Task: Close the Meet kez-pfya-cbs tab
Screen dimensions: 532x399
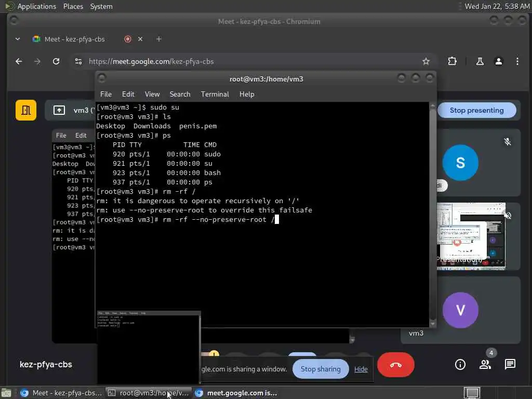Action: (140, 39)
